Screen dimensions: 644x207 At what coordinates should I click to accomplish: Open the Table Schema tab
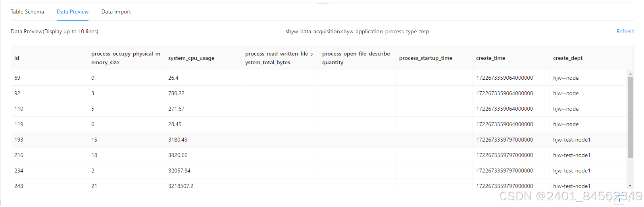27,12
